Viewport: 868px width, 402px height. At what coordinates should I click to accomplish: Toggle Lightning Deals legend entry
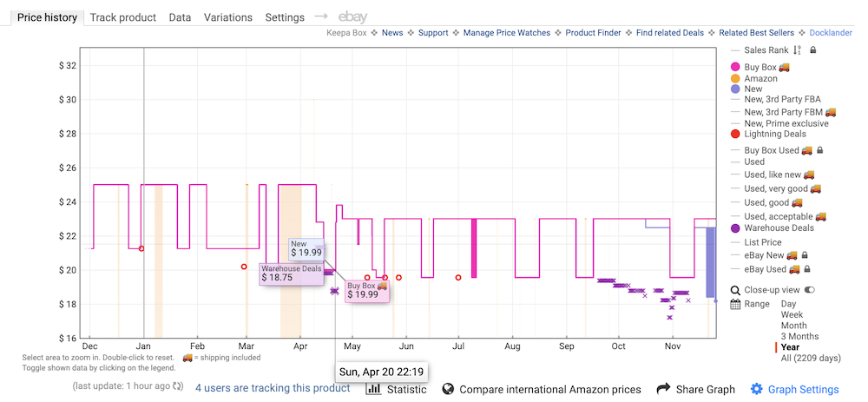coord(774,134)
